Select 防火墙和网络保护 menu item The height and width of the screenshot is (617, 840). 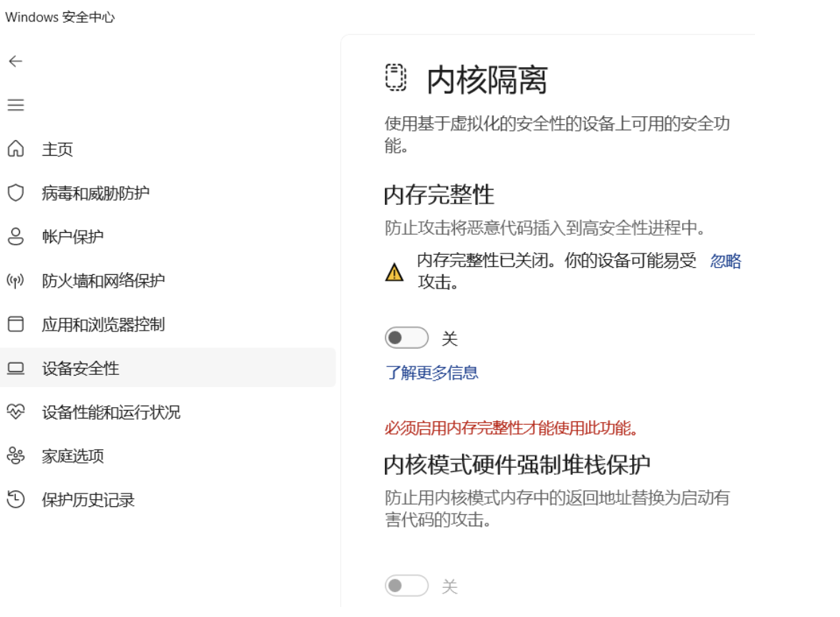tap(168, 281)
